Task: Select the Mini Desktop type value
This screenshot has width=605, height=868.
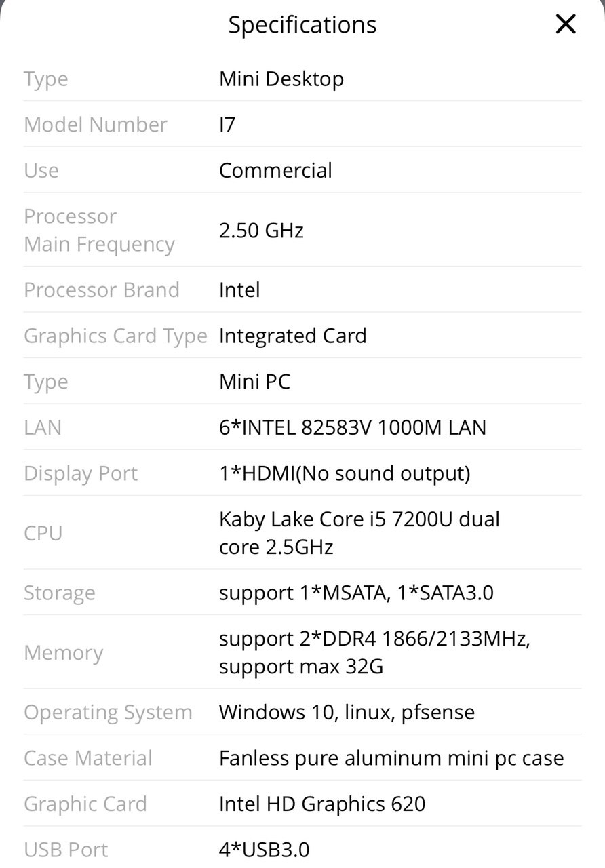Action: click(x=281, y=79)
